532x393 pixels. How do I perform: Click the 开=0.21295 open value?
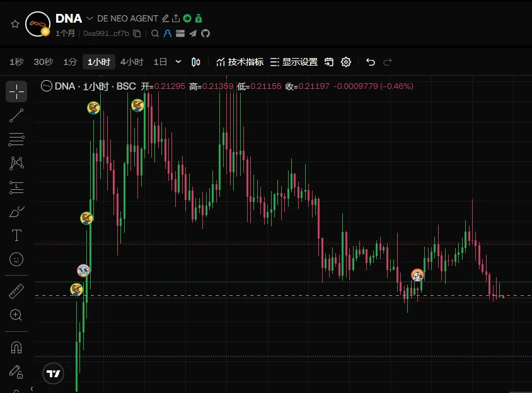coord(163,86)
